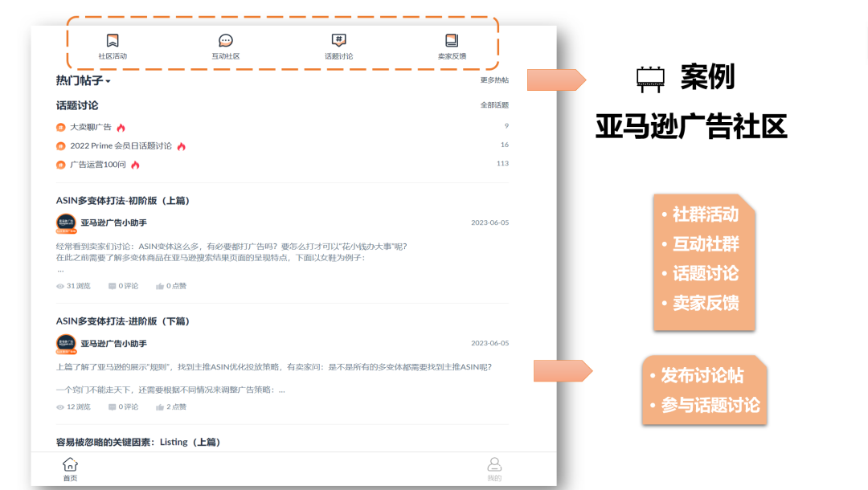Click the 更多热帖 link
Image resolution: width=868 pixels, height=490 pixels.
[494, 80]
